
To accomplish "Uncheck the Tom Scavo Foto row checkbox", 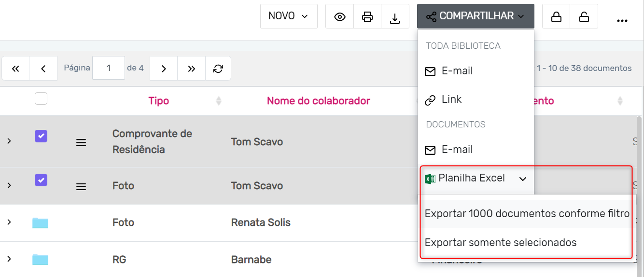I will [x=41, y=180].
